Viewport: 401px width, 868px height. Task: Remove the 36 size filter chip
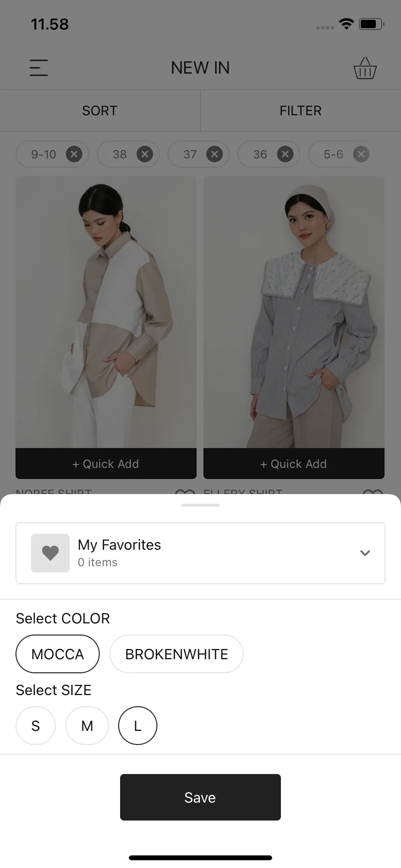(x=285, y=154)
